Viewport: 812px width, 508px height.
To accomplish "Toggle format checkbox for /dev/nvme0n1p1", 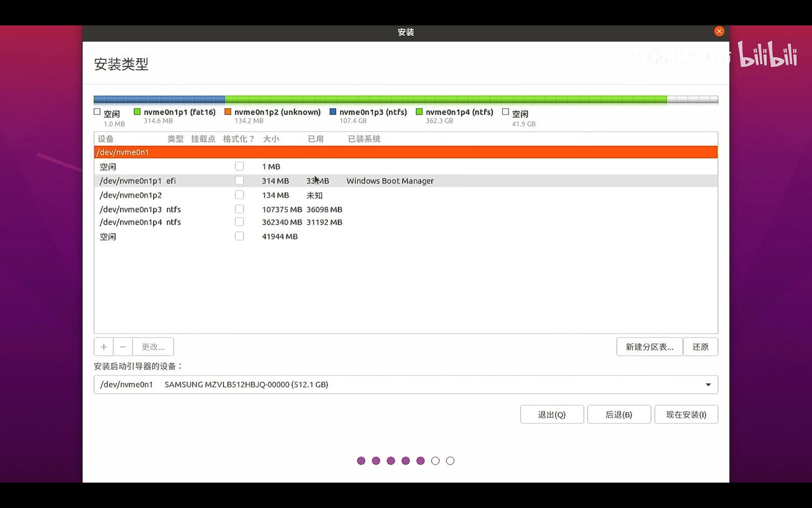I will coord(239,181).
